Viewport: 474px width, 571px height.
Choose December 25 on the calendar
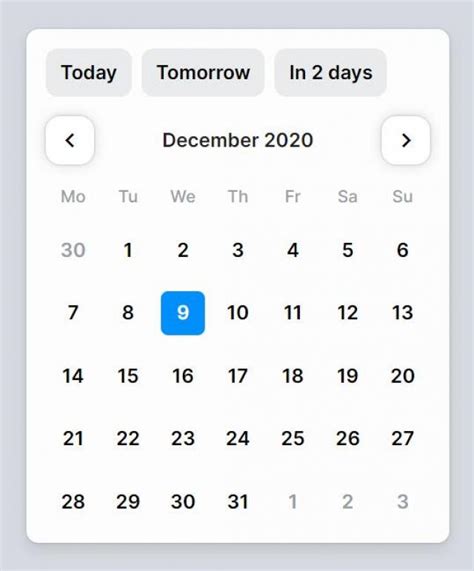pyautogui.click(x=293, y=438)
